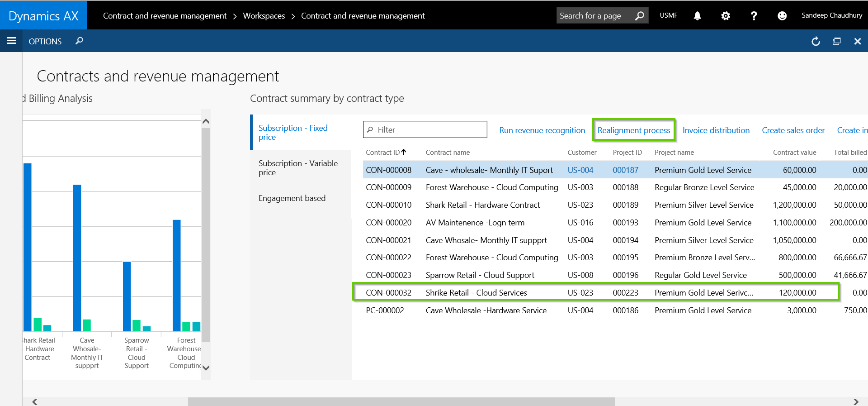Refresh the page with the refresh icon
Viewport: 868px width, 406px height.
[x=816, y=41]
